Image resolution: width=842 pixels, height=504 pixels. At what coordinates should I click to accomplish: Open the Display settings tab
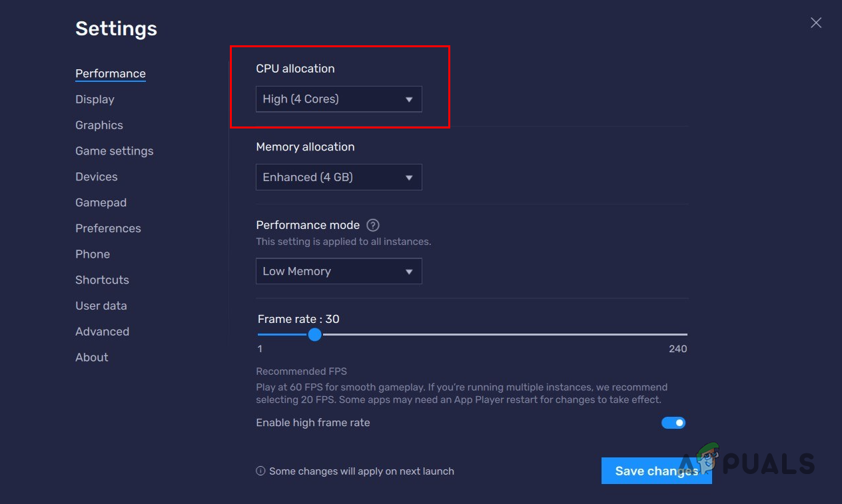[x=95, y=99]
